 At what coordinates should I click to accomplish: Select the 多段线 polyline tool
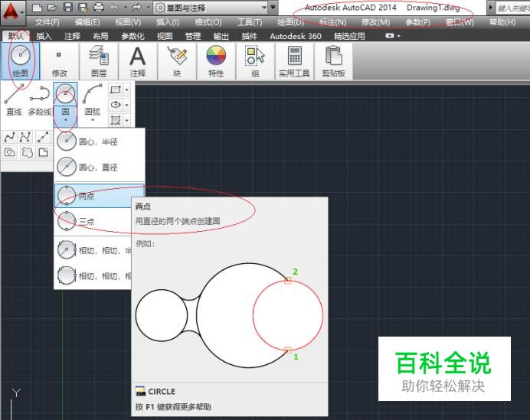pos(40,100)
